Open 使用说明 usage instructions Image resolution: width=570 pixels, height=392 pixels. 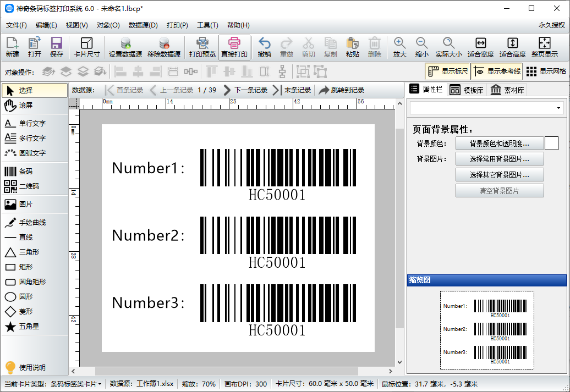point(25,368)
